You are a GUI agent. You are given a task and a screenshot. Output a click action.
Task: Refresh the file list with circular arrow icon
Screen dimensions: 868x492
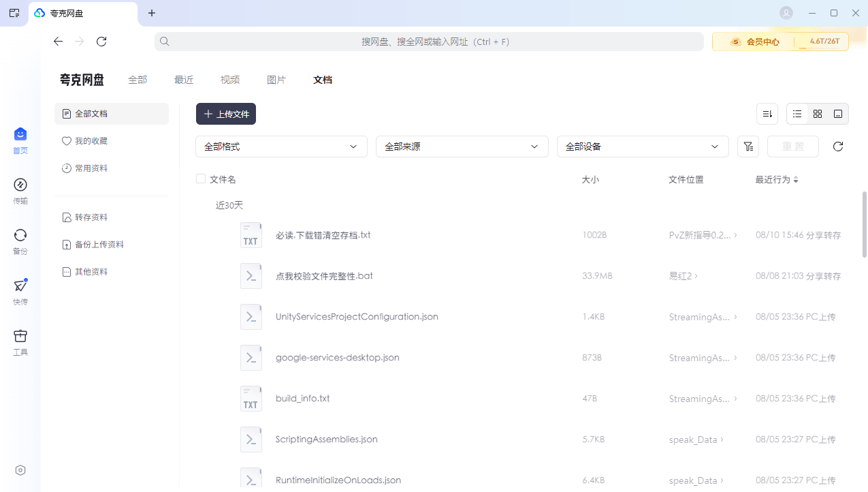coord(837,146)
